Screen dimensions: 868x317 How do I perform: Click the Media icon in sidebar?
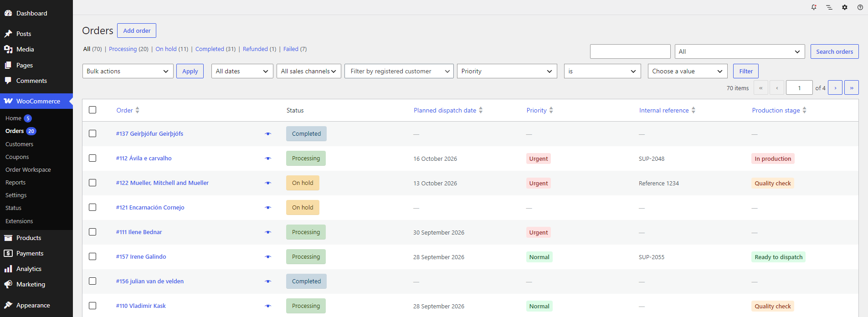click(8, 49)
